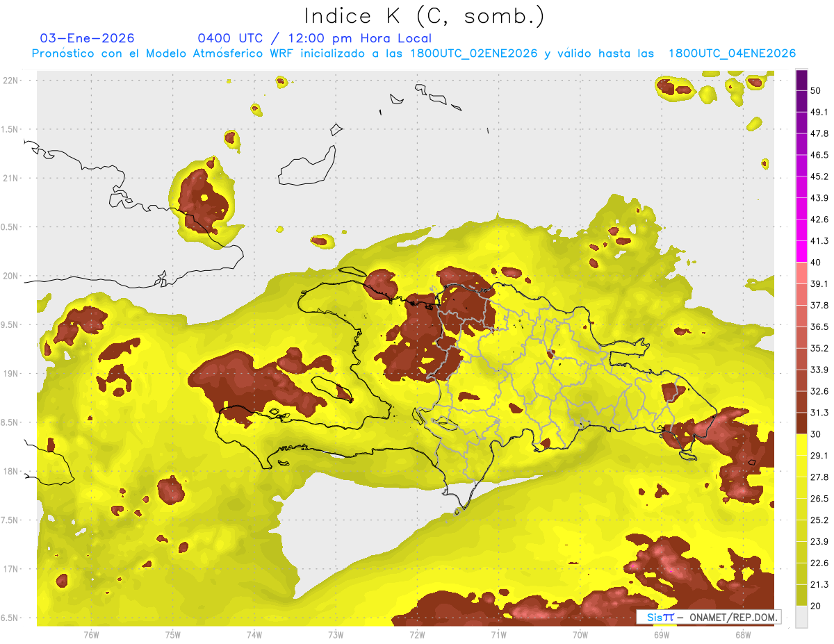
Task: Pick the magenta colorbar segment between 40 and 41.3
Action: (x=801, y=252)
